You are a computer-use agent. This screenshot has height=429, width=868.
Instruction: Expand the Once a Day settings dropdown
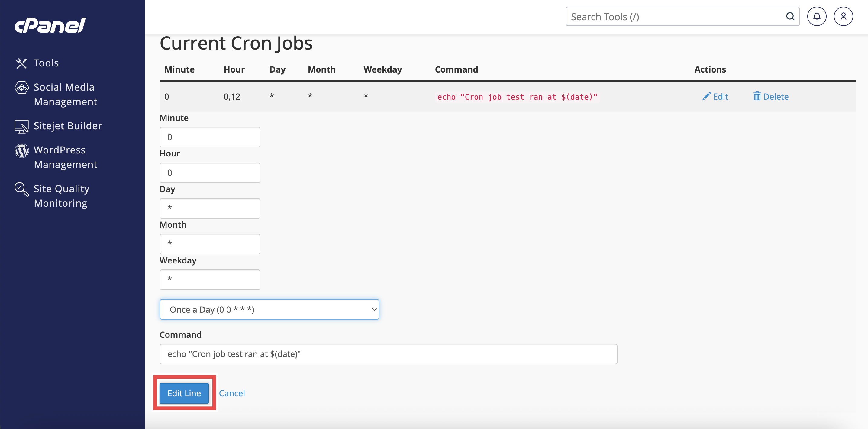(269, 309)
